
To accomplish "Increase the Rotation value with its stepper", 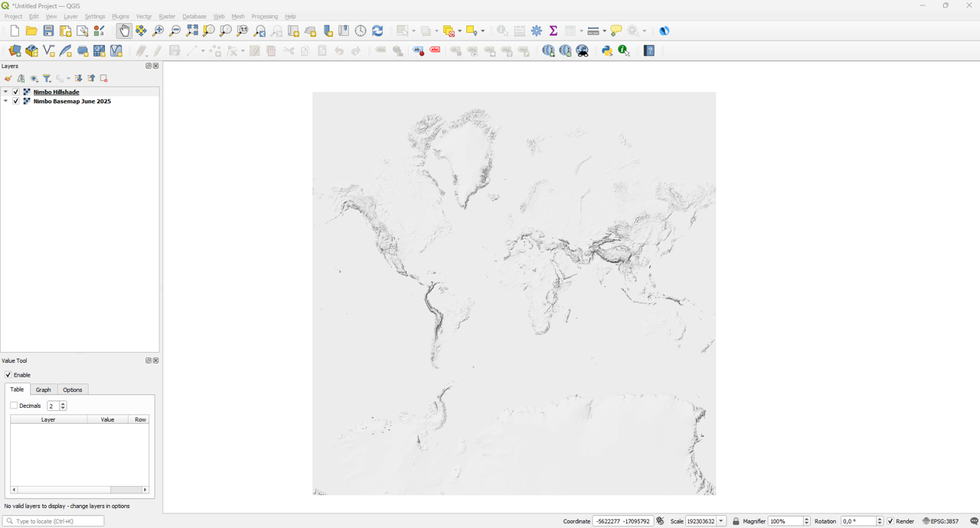I will pyautogui.click(x=879, y=518).
